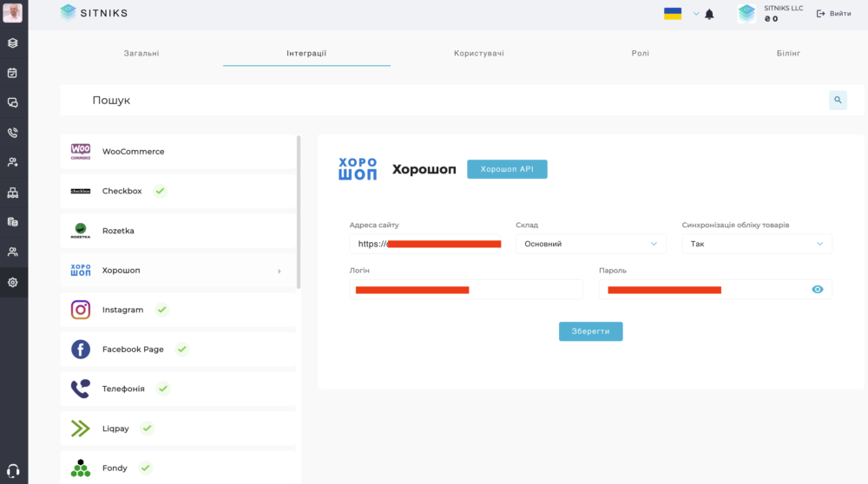Open the warehouse sidebar icon
Viewport: 868px width, 484px height.
click(x=13, y=193)
